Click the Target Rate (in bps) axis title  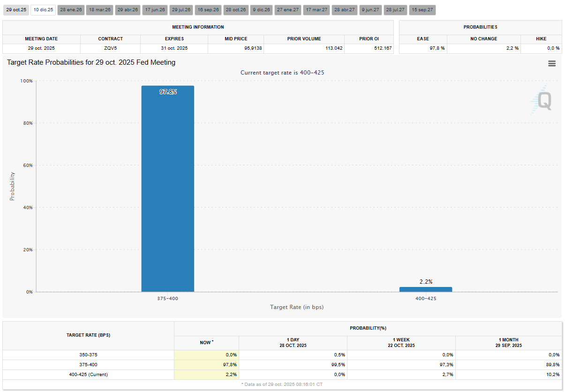(x=297, y=307)
